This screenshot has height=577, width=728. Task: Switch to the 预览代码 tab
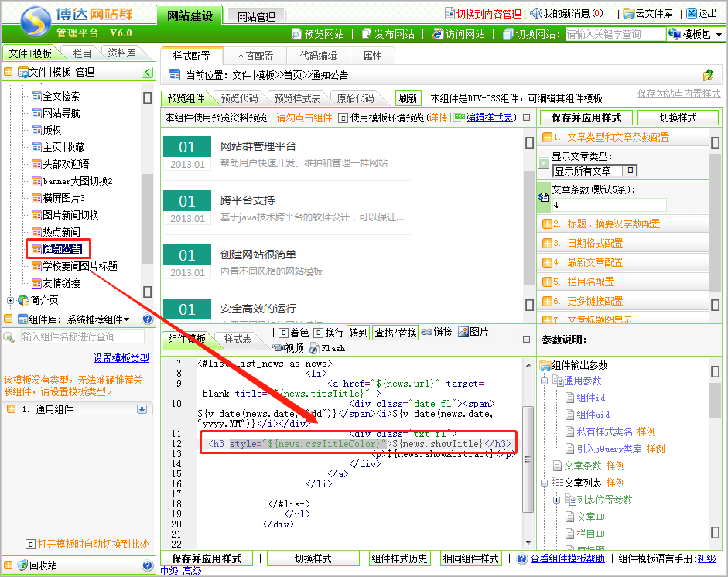(x=239, y=98)
